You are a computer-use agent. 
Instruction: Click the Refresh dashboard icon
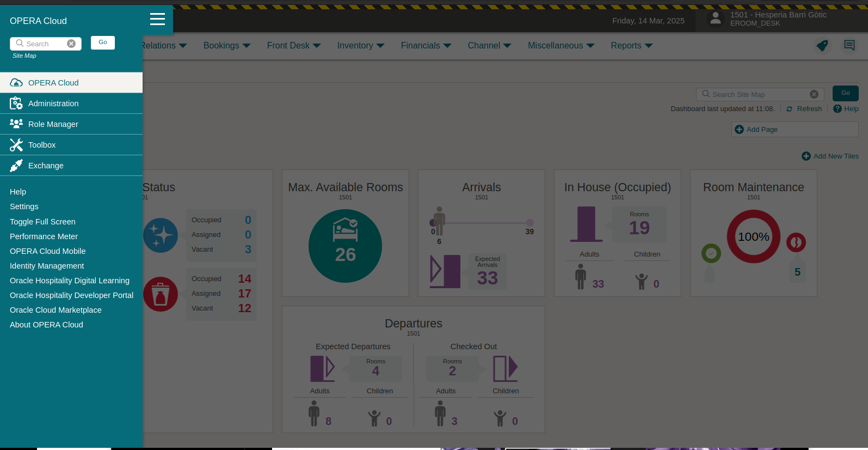point(790,109)
